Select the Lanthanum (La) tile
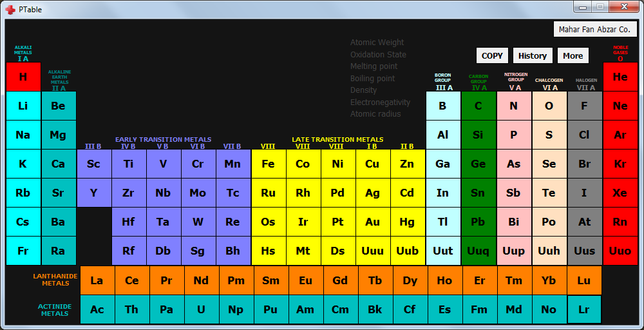This screenshot has height=330, width=644. [97, 280]
